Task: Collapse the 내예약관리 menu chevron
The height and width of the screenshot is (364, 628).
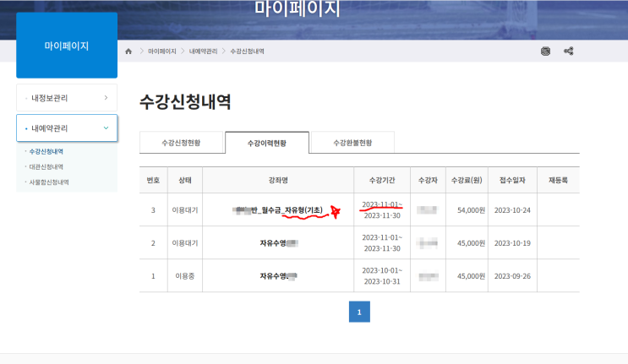Action: [x=106, y=128]
